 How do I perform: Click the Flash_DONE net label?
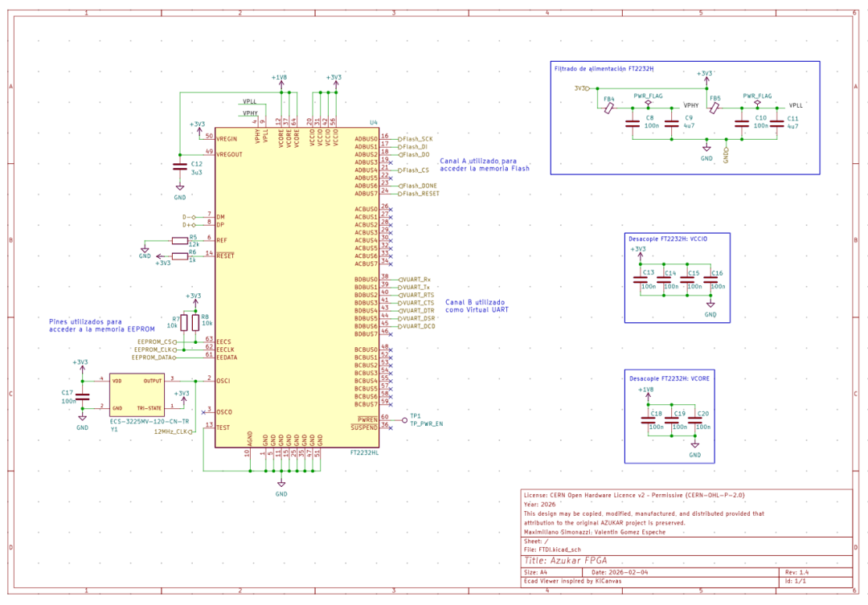(x=419, y=186)
